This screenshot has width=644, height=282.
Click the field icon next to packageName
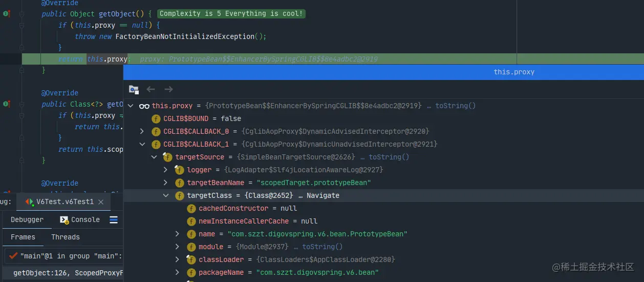tap(191, 272)
